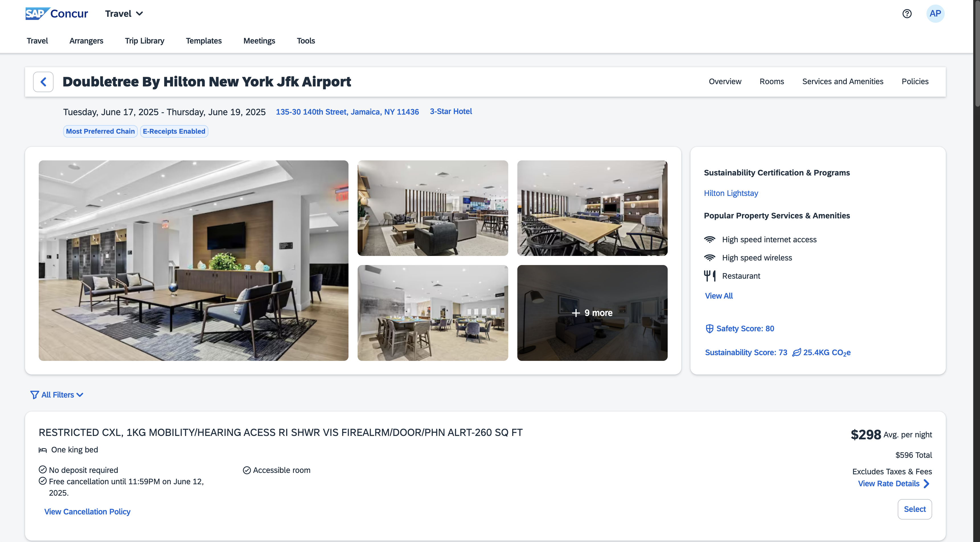Click the CO2e leaf emissions icon

[797, 353]
